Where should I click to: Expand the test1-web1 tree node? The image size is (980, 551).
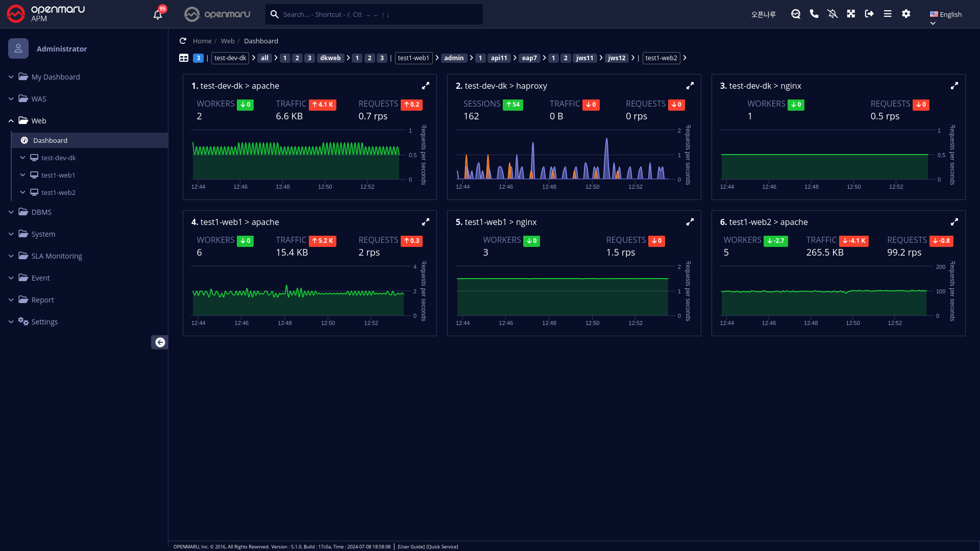tap(22, 175)
